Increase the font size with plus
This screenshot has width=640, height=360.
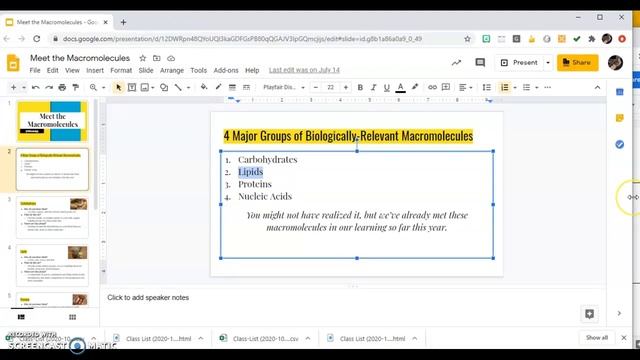(346, 87)
